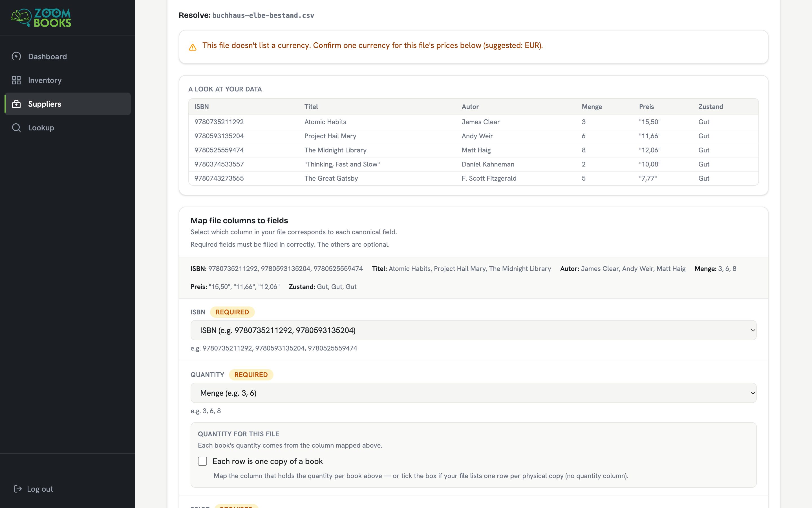Click price cell "7,77"

point(648,178)
